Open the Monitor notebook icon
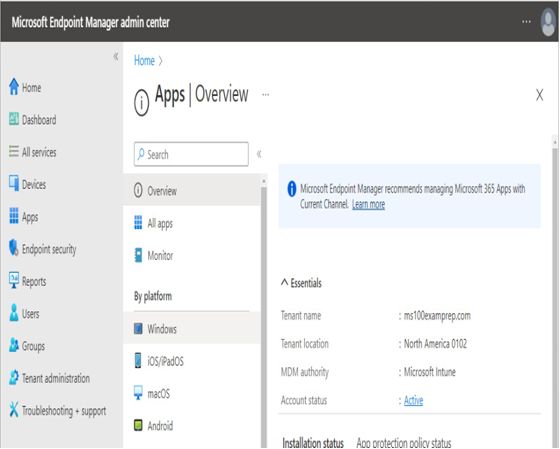 [x=138, y=255]
